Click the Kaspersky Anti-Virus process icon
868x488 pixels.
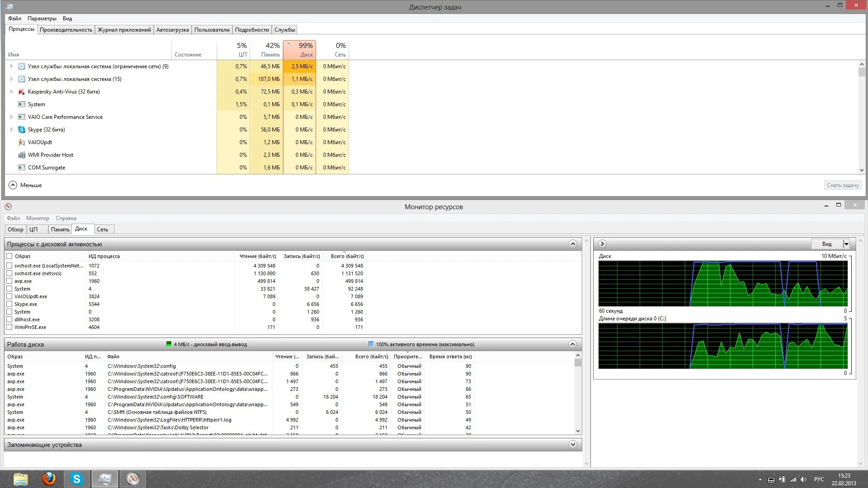21,92
